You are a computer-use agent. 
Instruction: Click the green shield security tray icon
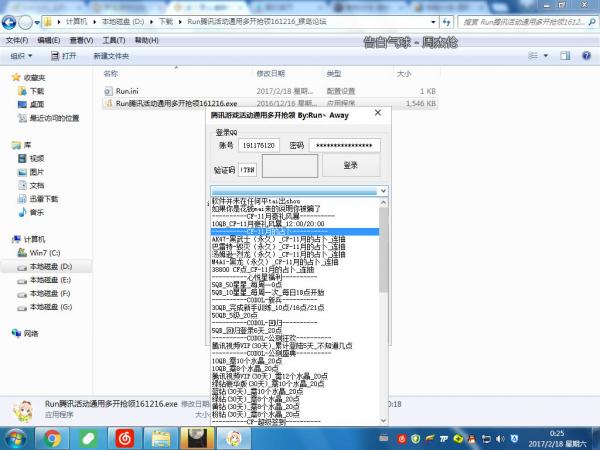[x=416, y=439]
